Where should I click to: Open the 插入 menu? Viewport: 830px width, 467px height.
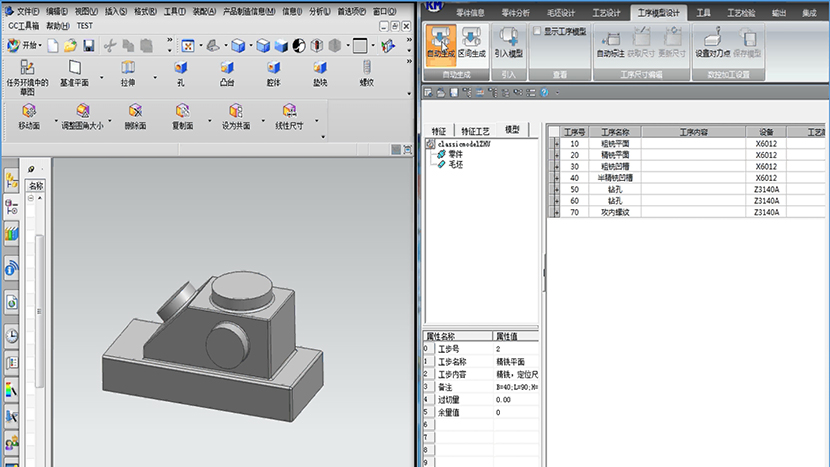pos(116,11)
